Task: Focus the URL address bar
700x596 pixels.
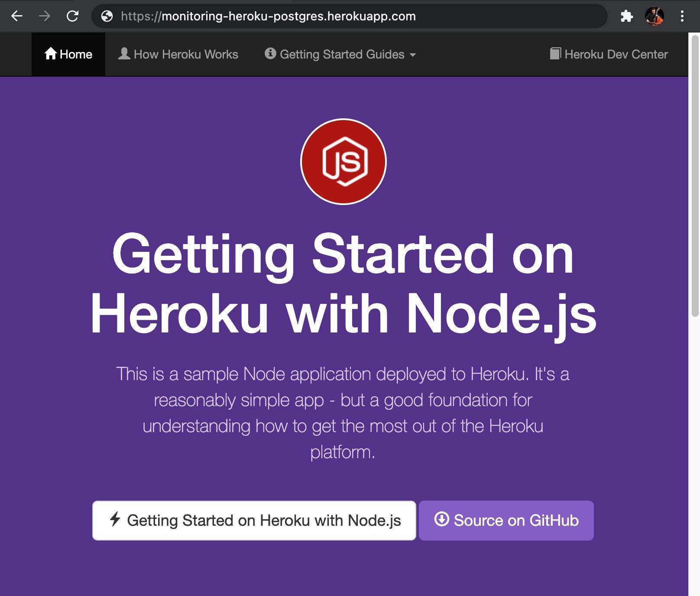Action: (x=349, y=16)
